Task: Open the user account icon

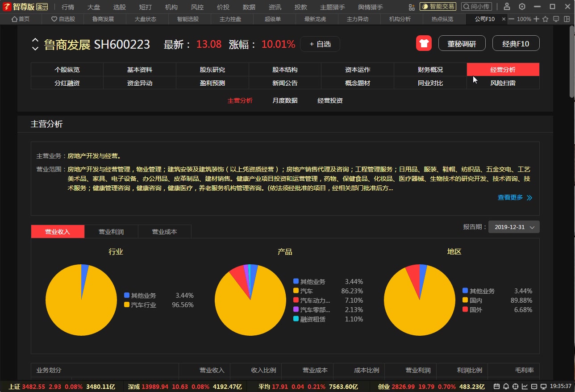Action: coord(507,7)
